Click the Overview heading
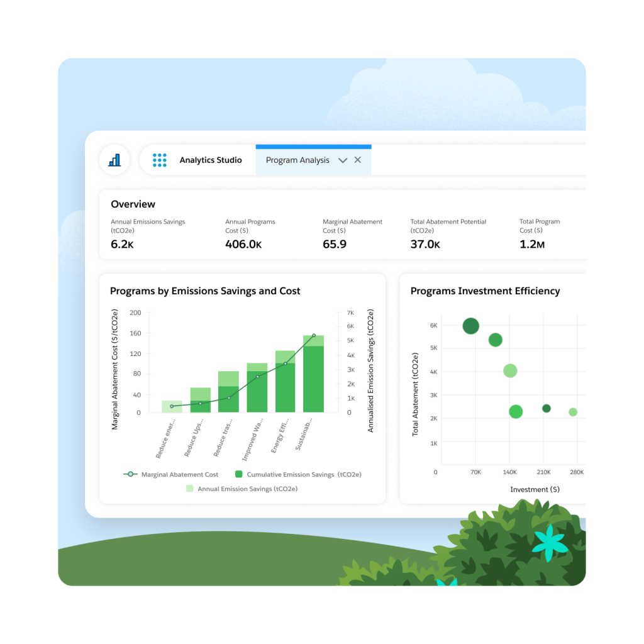The width and height of the screenshot is (644, 644). [x=133, y=204]
